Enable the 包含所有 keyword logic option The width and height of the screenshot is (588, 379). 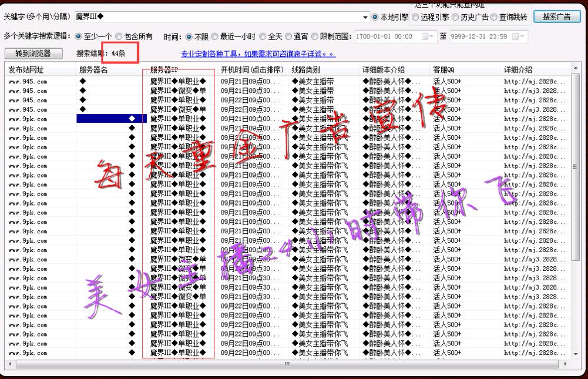click(119, 36)
